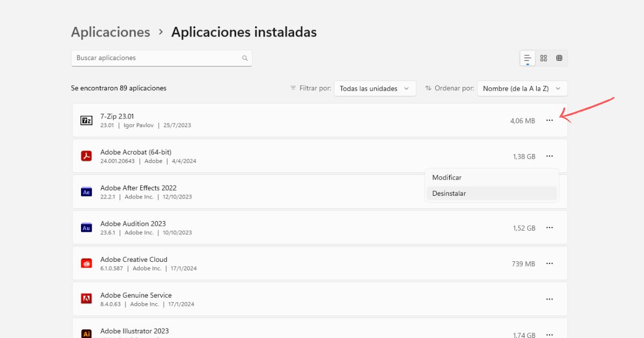Open more options for Adobe Acrobat (64-bit)
The image size is (644, 338).
tap(549, 156)
